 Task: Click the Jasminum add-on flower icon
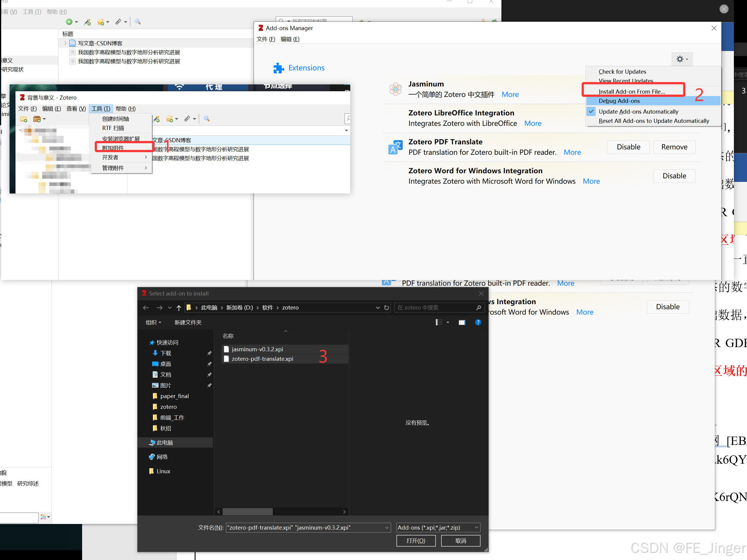pos(395,89)
